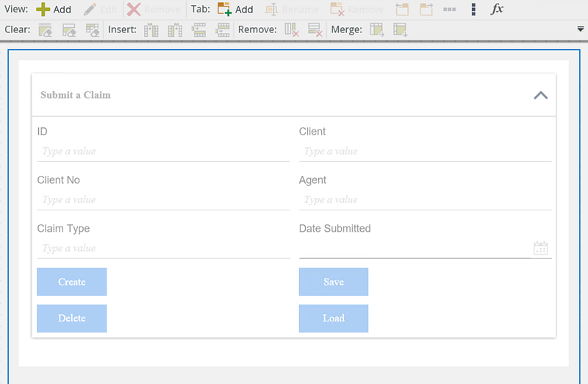Remove row icon

(x=315, y=29)
